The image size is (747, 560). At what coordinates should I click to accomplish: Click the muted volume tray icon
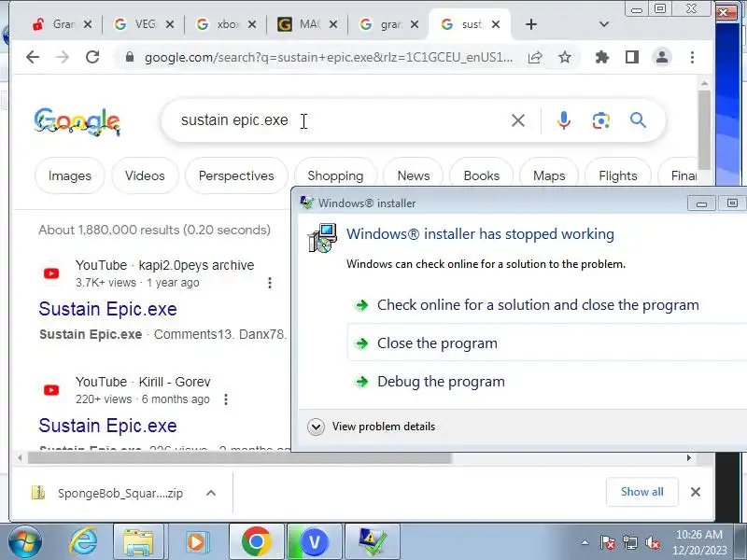tap(653, 542)
